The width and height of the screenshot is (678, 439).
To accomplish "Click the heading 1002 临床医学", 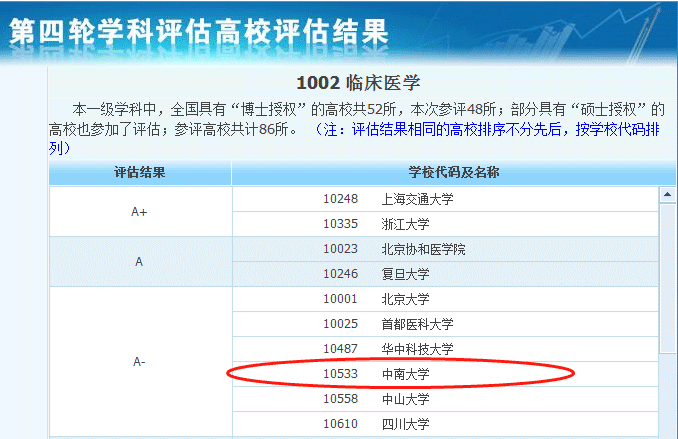I will coord(358,83).
